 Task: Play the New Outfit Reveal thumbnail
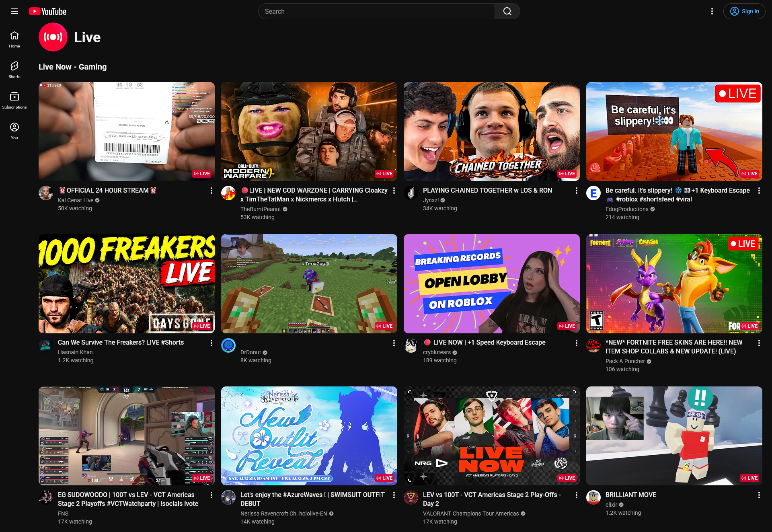pos(309,436)
